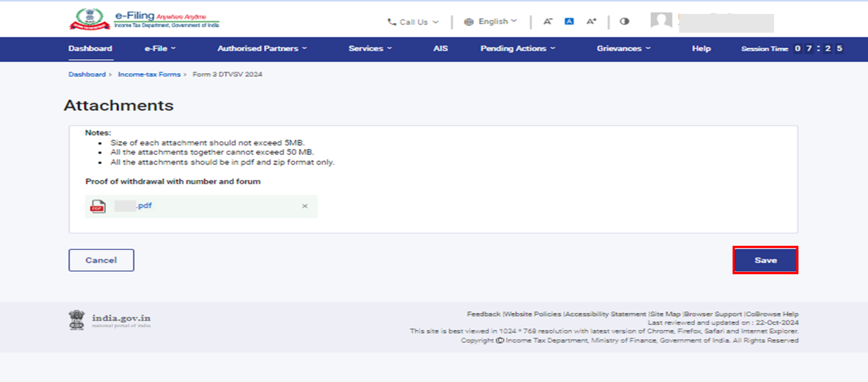Open the Help menu item
This screenshot has height=382, width=868.
pyautogui.click(x=701, y=48)
